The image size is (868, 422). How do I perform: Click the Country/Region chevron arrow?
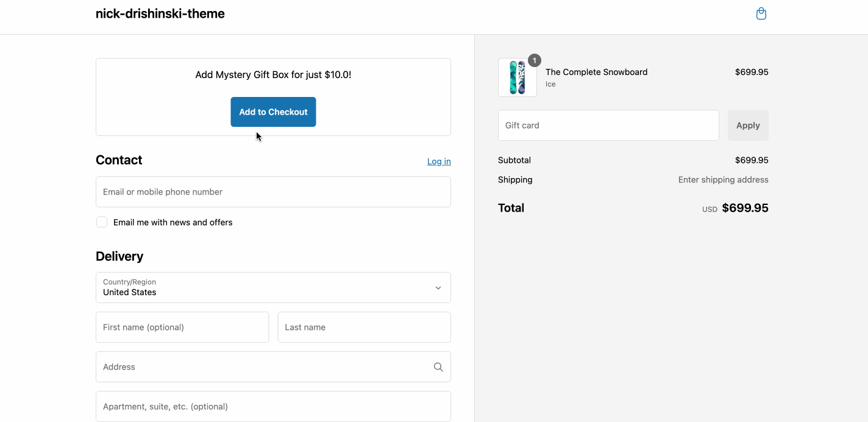pos(438,288)
